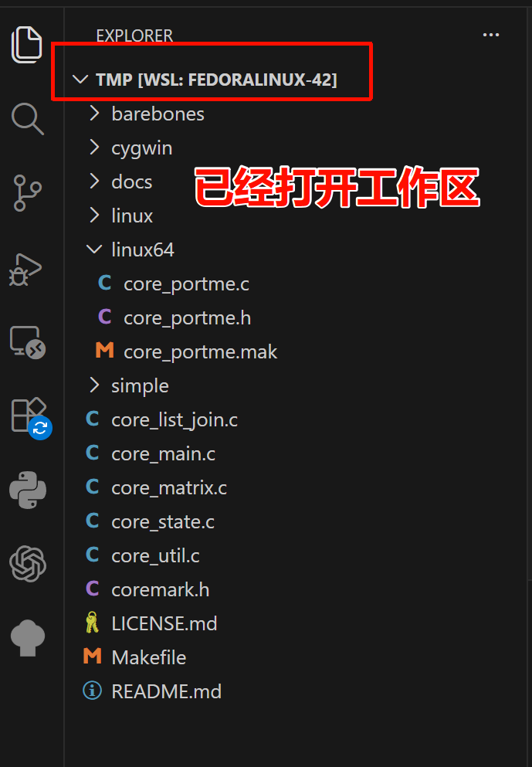Screen dimensions: 532x767
Task: Open the Remote Explorer icon
Action: pos(28,342)
